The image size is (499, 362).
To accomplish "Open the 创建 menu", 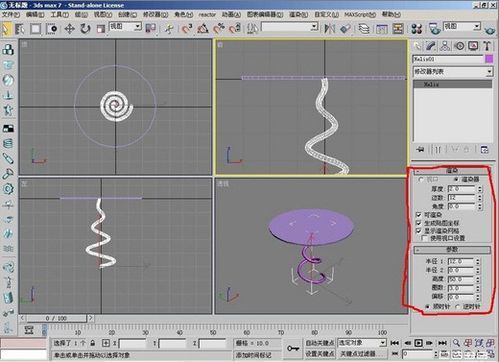I will click(127, 15).
